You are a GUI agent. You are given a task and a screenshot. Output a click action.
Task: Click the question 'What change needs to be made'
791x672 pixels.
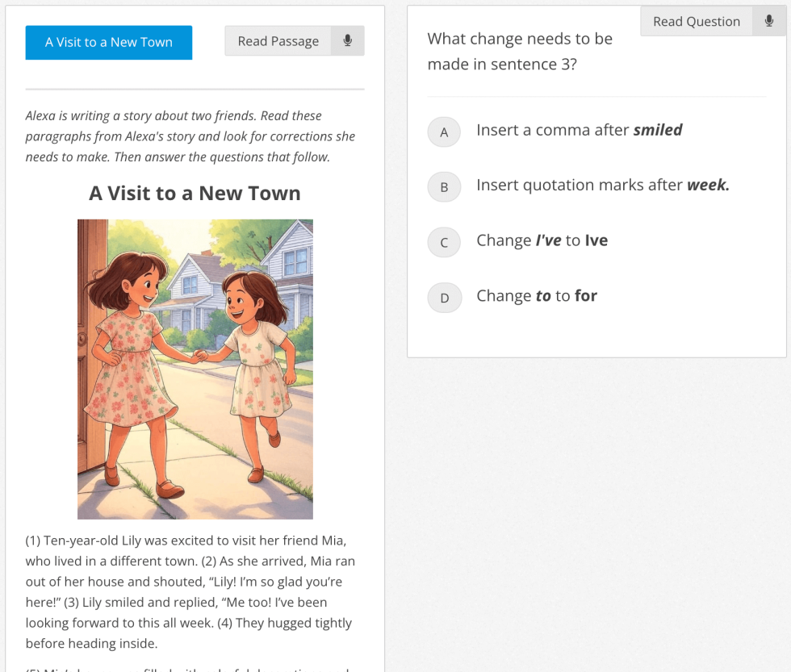click(x=520, y=52)
